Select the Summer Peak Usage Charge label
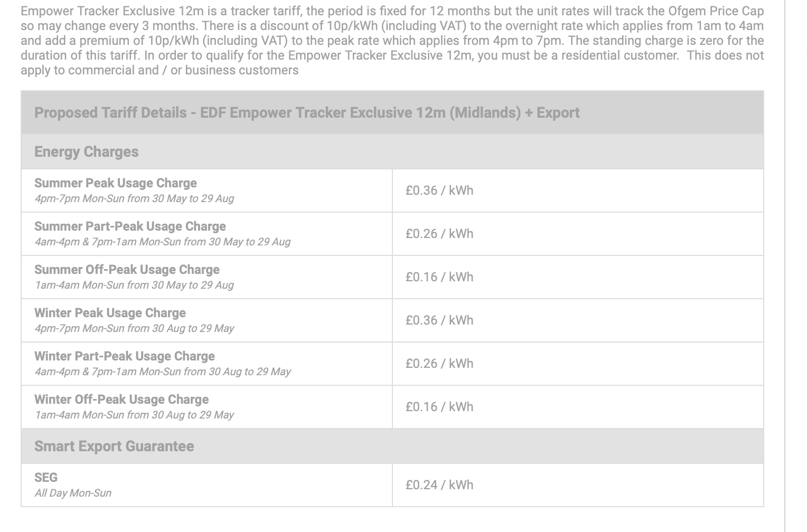This screenshot has height=532, width=807. pyautogui.click(x=116, y=183)
